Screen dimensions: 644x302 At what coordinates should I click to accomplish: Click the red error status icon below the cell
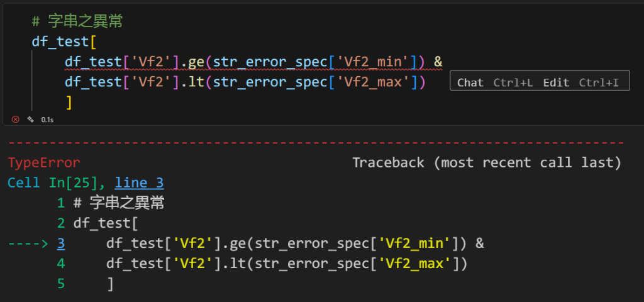[x=15, y=119]
